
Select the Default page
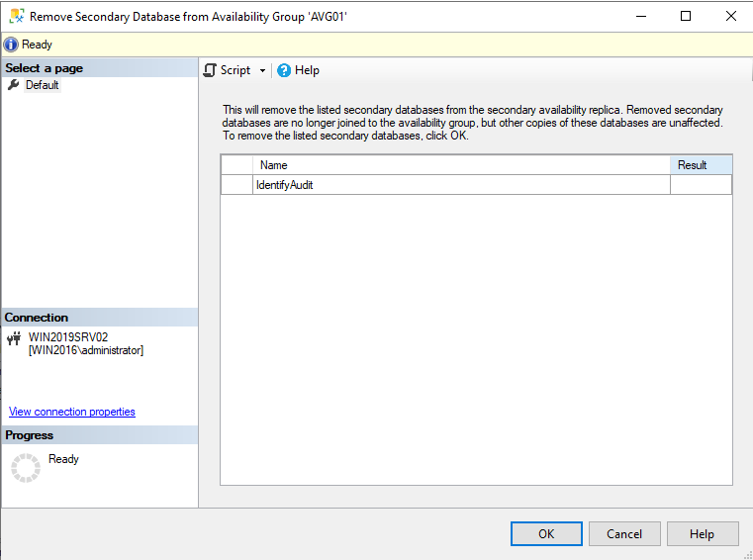point(43,85)
